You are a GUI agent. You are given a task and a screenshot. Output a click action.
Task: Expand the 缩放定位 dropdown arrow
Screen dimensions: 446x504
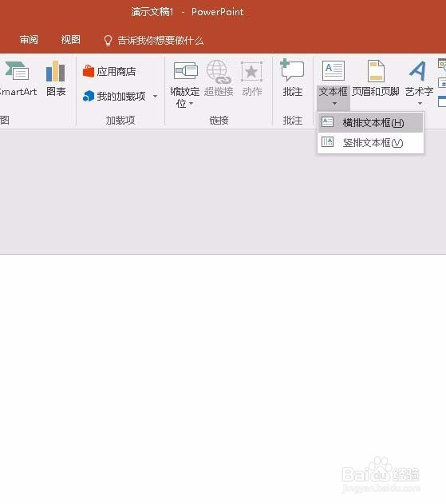pyautogui.click(x=191, y=104)
